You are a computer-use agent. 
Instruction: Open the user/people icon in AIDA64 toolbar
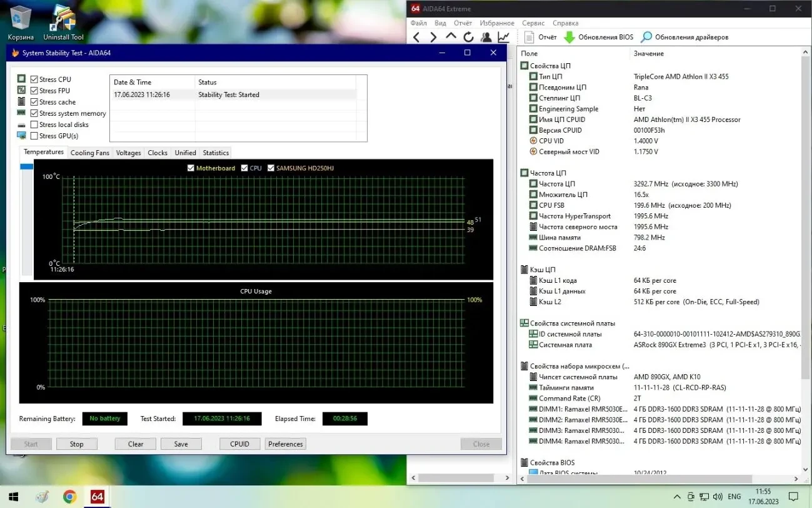pos(486,36)
